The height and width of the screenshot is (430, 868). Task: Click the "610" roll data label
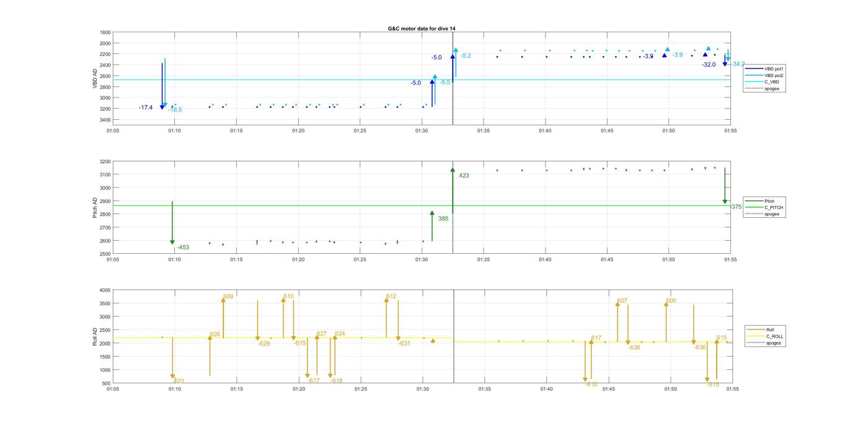pyautogui.click(x=288, y=297)
